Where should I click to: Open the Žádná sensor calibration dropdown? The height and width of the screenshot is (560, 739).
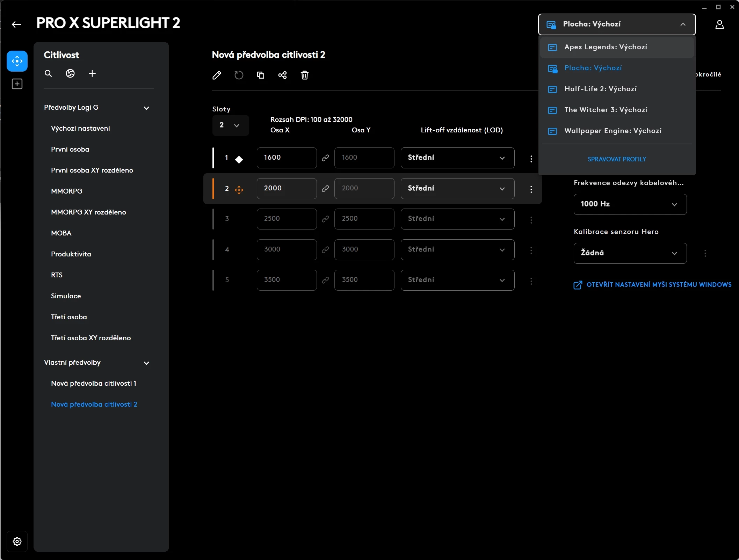click(630, 253)
